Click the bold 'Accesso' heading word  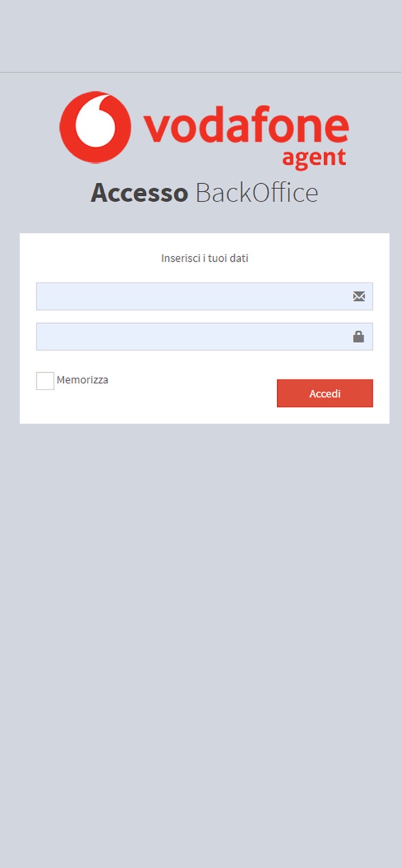(139, 193)
